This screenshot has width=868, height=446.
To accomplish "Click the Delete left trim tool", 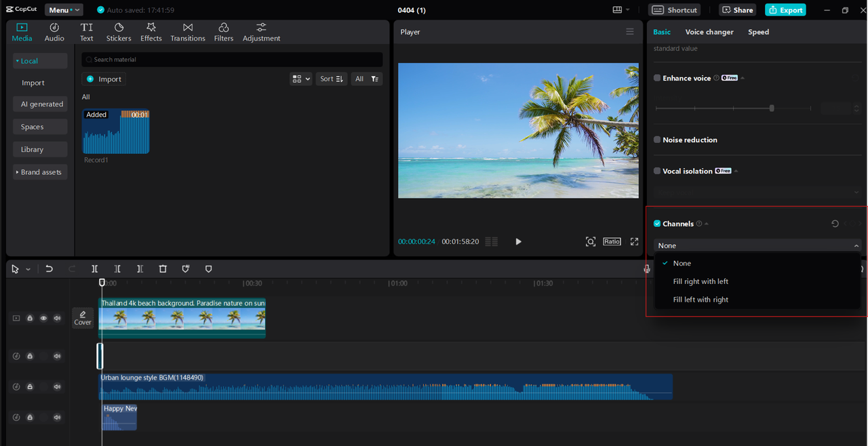I will (117, 269).
